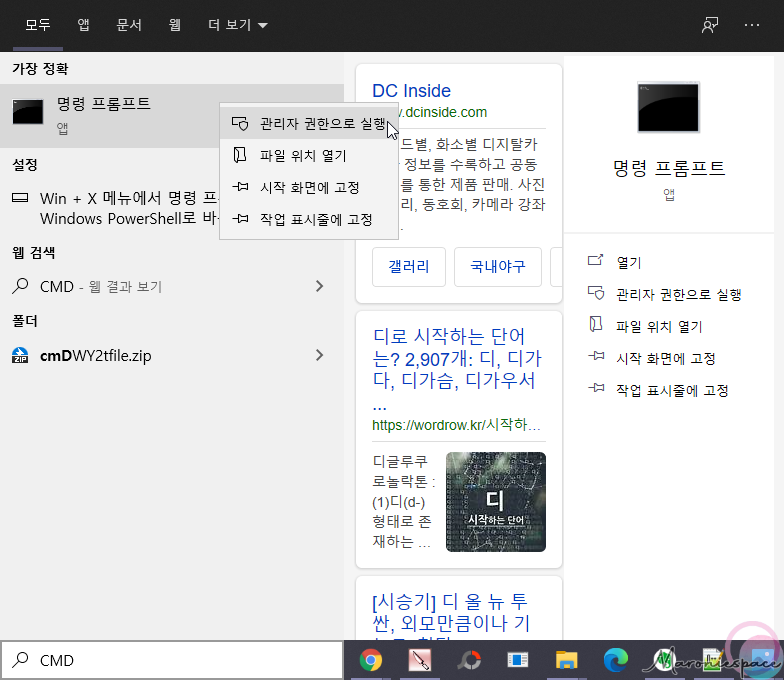The image size is (784, 680).
Task: Open the 디로 시작하는 단어 link
Action: pos(458,368)
